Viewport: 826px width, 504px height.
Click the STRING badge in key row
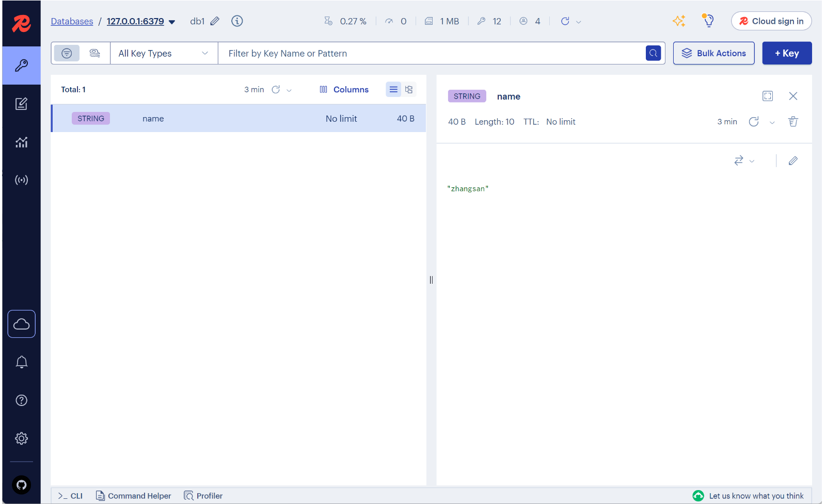point(91,119)
